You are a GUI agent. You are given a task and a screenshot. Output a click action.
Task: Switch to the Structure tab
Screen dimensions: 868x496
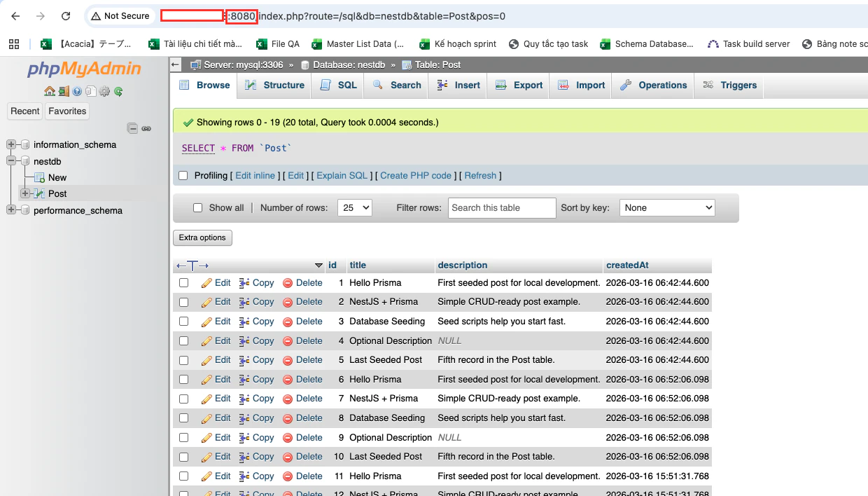pos(274,85)
